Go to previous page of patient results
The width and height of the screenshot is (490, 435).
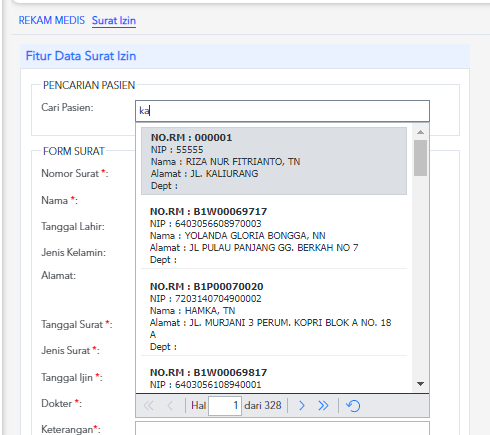[170, 406]
